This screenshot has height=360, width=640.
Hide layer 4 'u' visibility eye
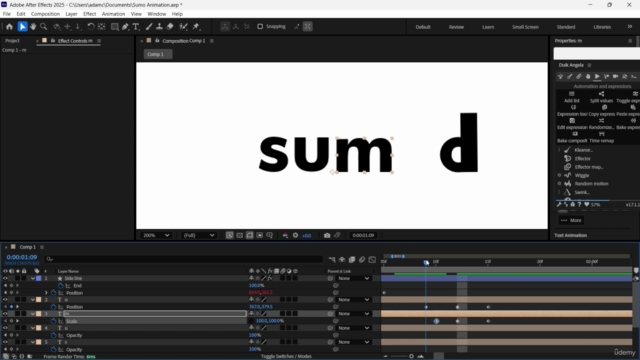pyautogui.click(x=5, y=328)
